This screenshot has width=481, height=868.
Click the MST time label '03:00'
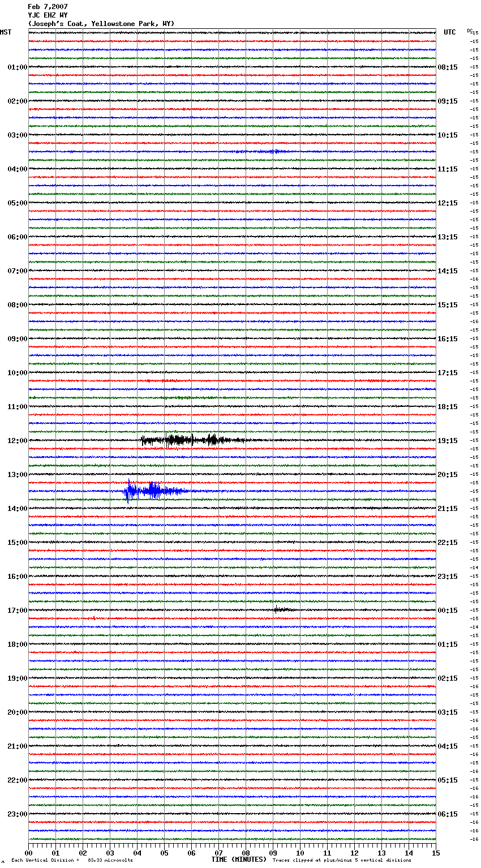[18, 135]
